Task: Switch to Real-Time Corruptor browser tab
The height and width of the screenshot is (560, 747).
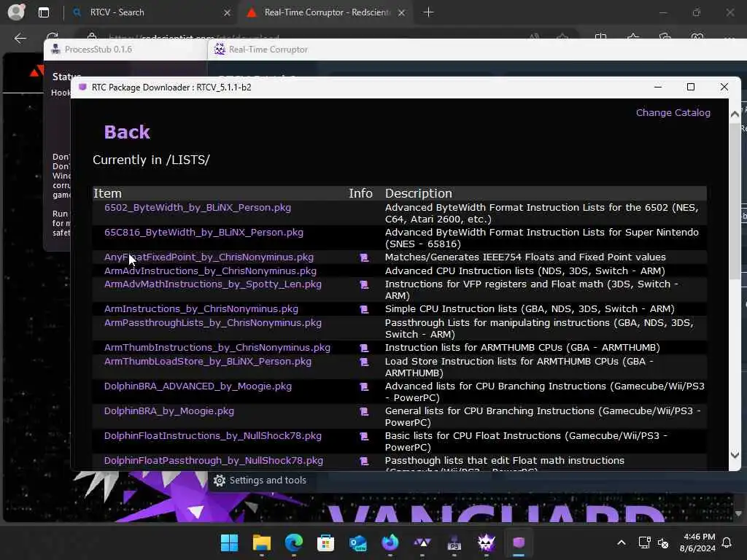Action: [x=327, y=12]
